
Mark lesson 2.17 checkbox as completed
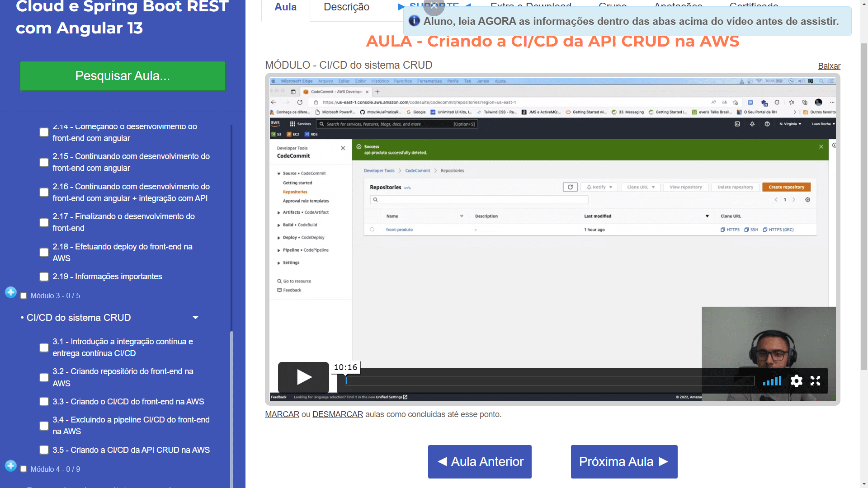click(44, 223)
